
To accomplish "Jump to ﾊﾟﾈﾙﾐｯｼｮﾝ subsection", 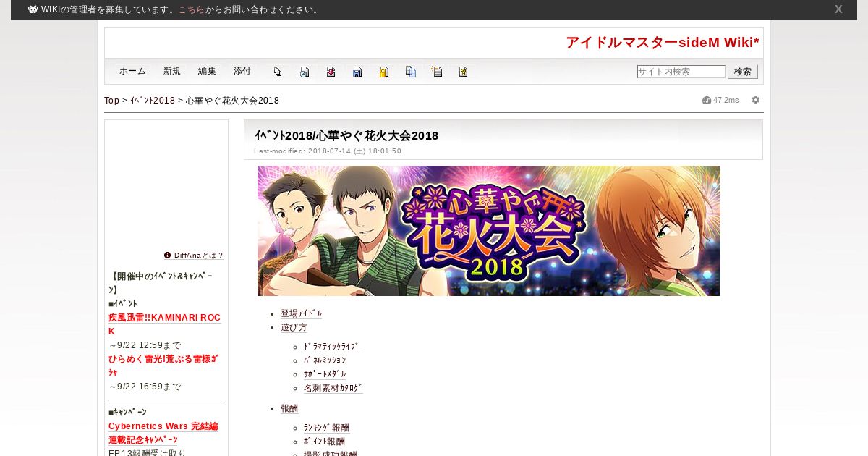I will click(x=325, y=360).
